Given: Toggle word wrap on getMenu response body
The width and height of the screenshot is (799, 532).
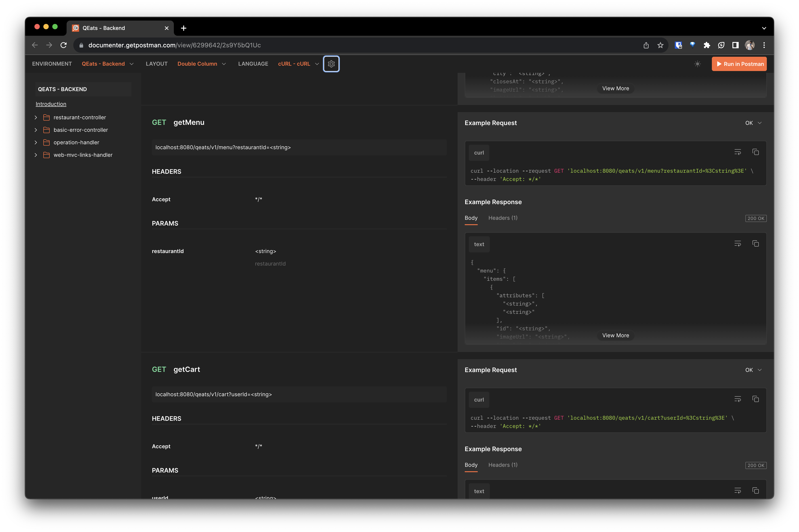Looking at the screenshot, I should pyautogui.click(x=738, y=244).
